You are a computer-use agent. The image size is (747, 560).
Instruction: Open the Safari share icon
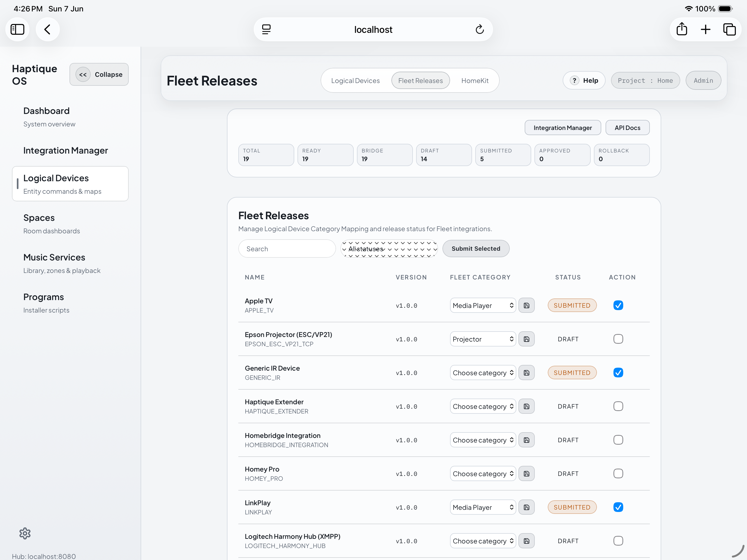pos(682,29)
